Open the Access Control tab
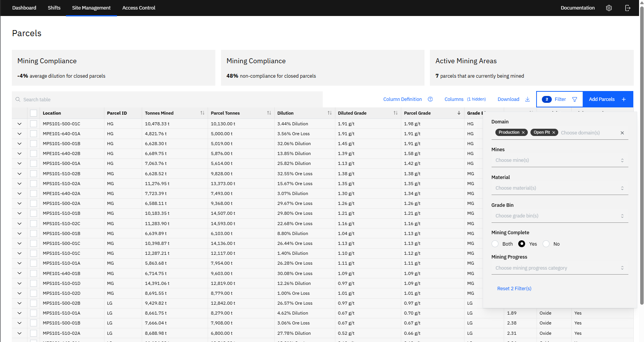The height and width of the screenshot is (342, 644). pos(139,8)
